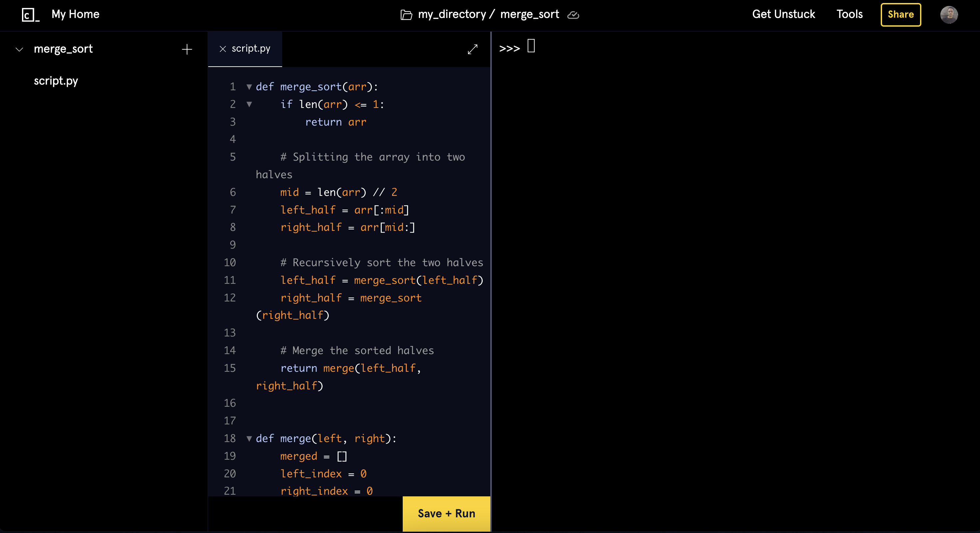This screenshot has height=533, width=980.
Task: Fold the def merge_sort function at line 1
Action: click(249, 87)
